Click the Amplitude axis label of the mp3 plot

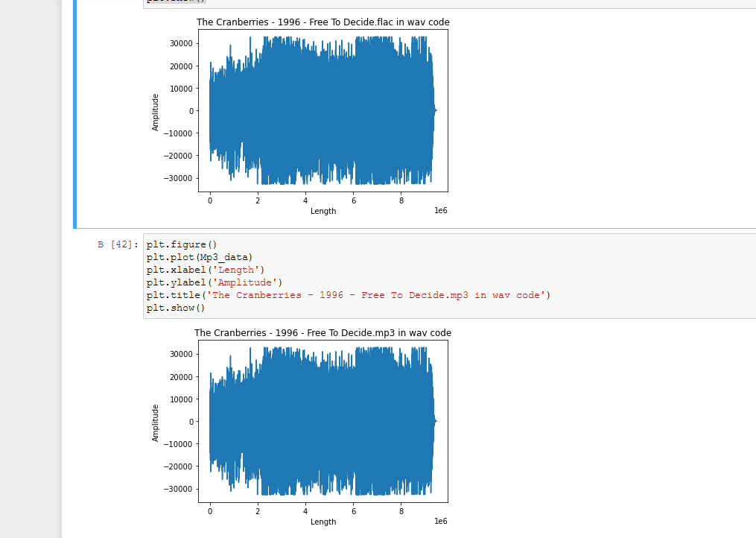pyautogui.click(x=155, y=423)
